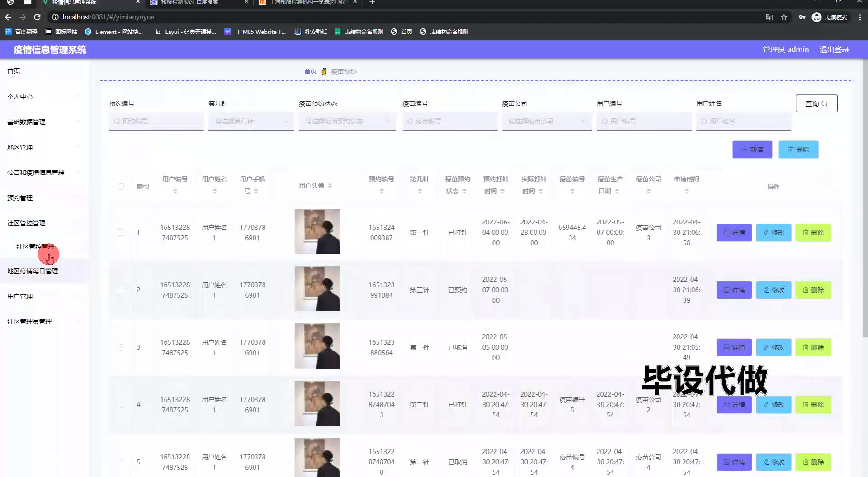Focus the 疫苗编号 search input

[450, 121]
